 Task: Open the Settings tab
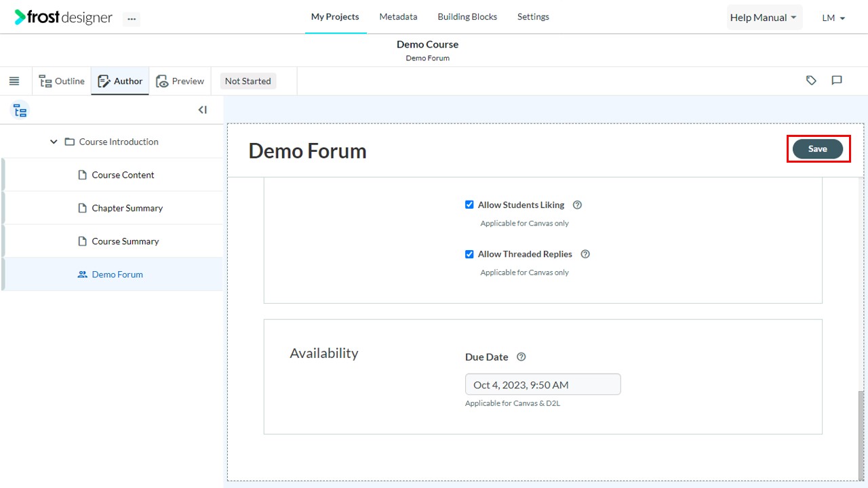pos(533,17)
